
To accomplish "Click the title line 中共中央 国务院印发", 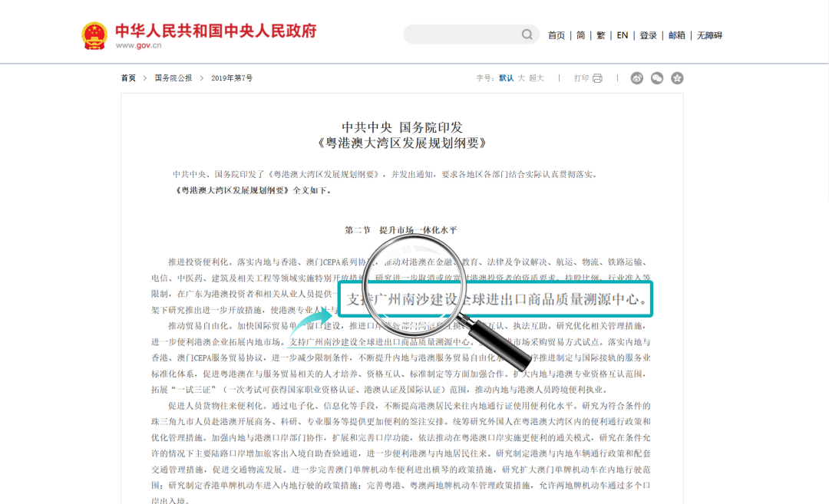I will click(401, 127).
